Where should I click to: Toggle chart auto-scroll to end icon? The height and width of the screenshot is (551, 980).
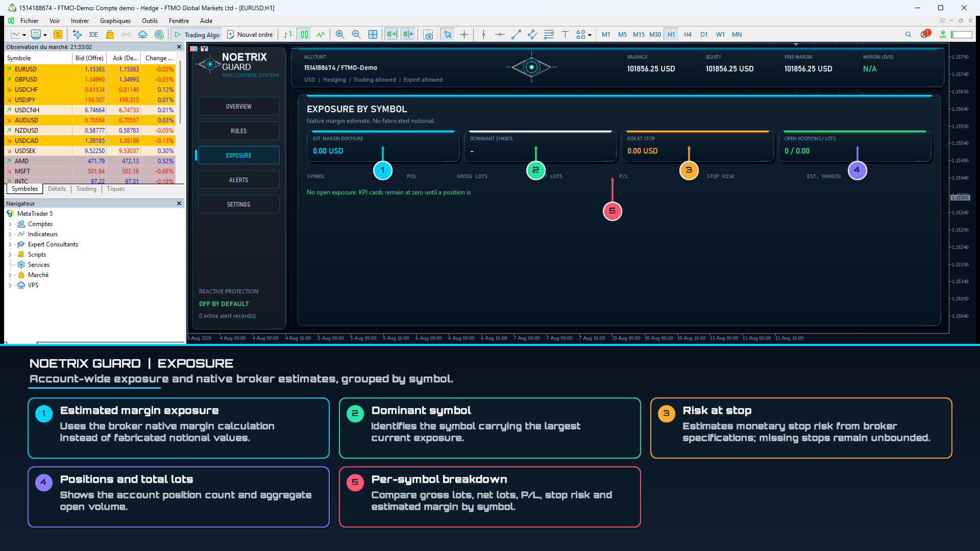coord(391,35)
